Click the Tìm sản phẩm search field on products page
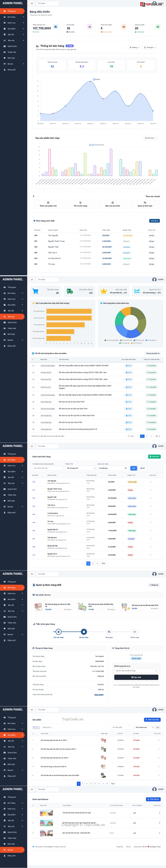166x868 pixels. point(121,727)
